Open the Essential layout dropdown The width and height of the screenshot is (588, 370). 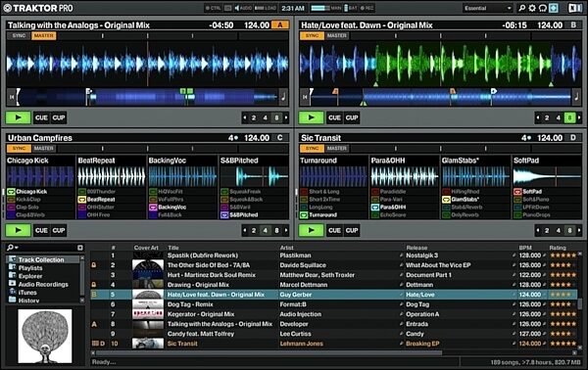point(487,8)
